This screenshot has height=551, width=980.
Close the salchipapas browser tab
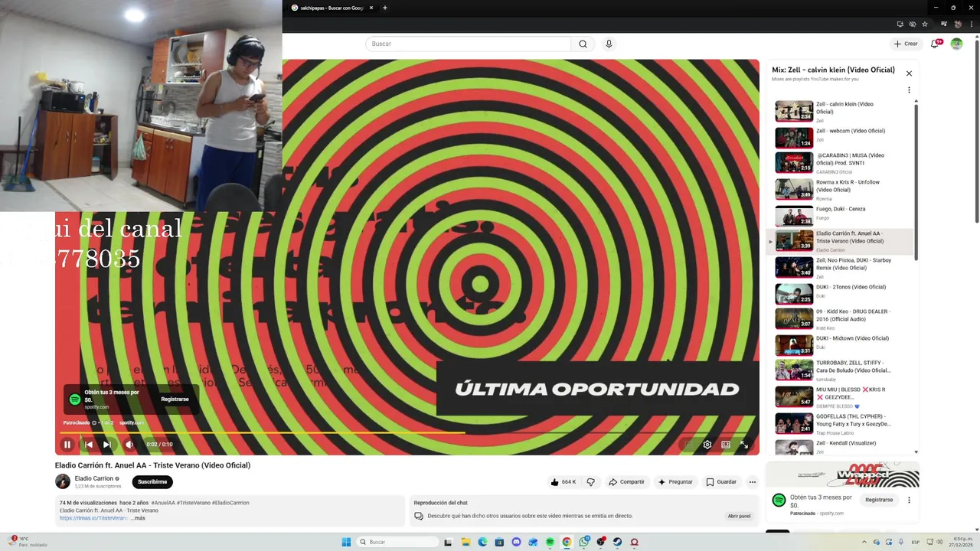tap(371, 8)
